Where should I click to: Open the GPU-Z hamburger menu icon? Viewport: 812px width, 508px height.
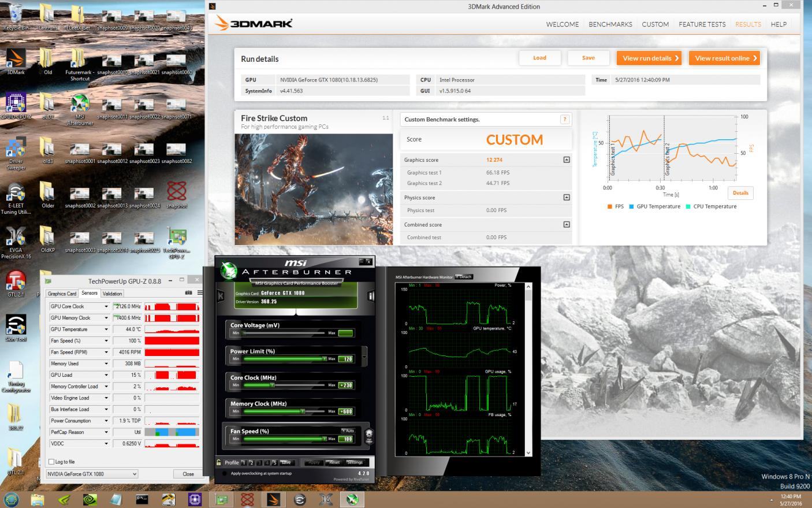click(x=200, y=293)
